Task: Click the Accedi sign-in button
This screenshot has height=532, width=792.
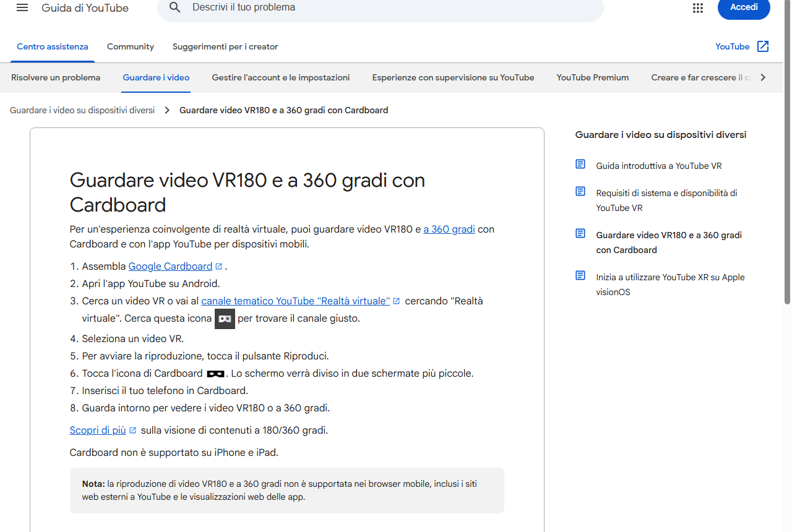Action: tap(744, 7)
